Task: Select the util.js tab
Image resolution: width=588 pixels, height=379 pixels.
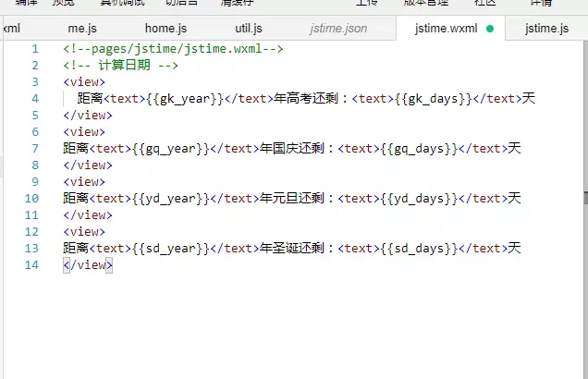Action: [x=249, y=29]
